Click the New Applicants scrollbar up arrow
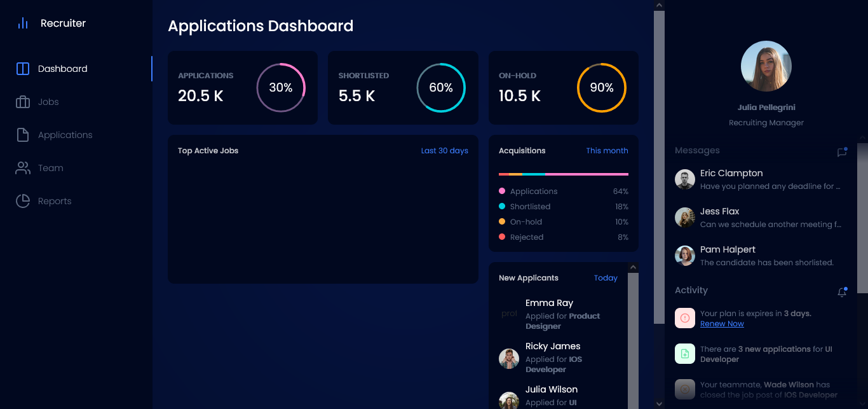The image size is (868, 409). [633, 268]
